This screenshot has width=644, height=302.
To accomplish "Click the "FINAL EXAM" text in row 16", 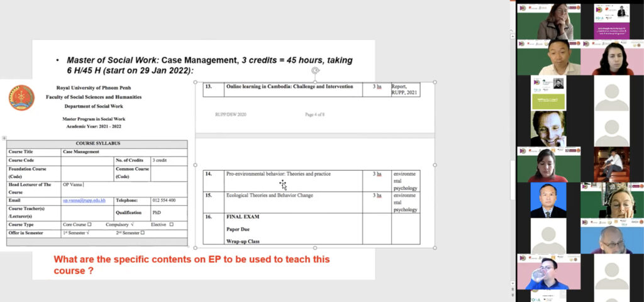I will [243, 216].
